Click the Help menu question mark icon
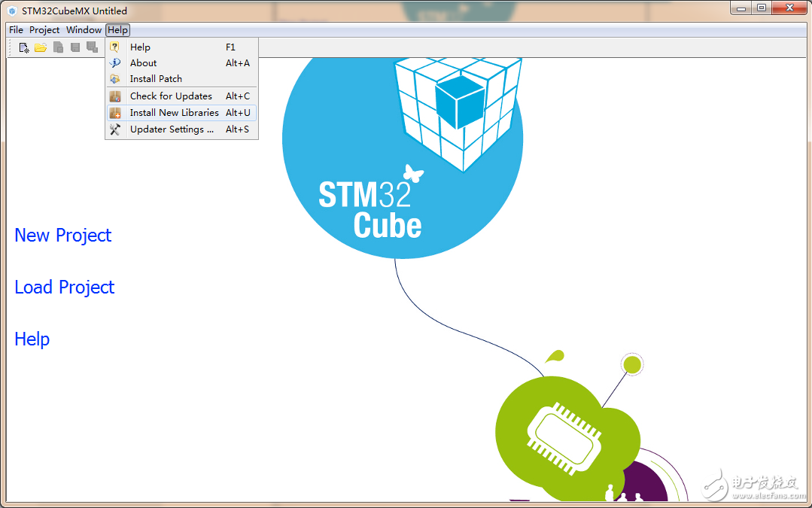This screenshot has height=508, width=812. (115, 47)
